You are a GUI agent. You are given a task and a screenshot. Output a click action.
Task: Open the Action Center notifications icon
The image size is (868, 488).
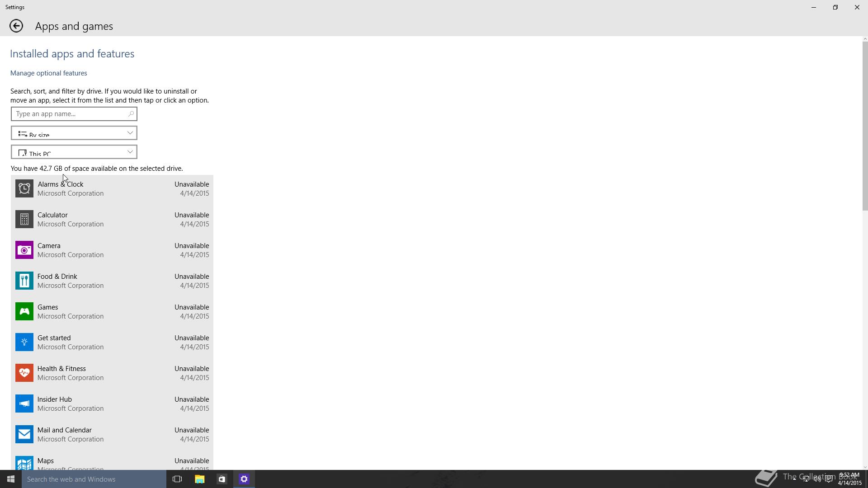tap(829, 479)
